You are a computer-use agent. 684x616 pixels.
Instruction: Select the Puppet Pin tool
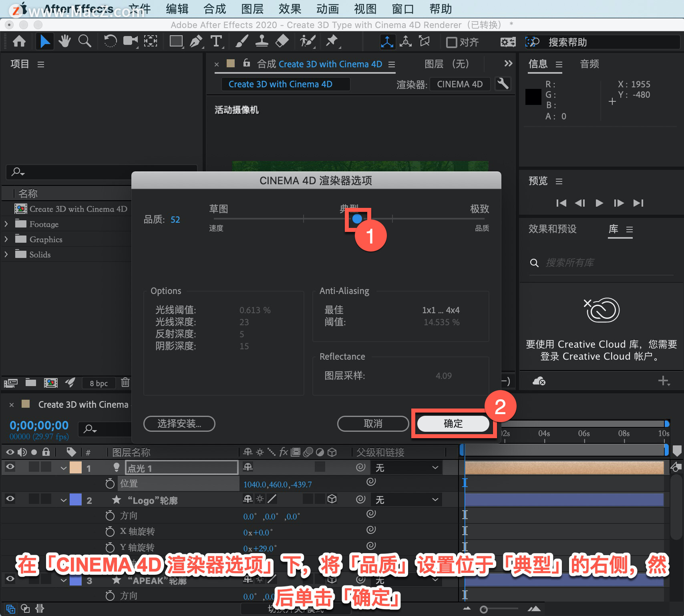click(x=332, y=41)
